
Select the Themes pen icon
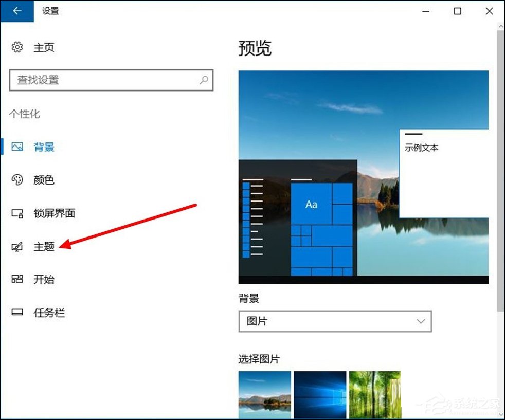click(x=18, y=246)
